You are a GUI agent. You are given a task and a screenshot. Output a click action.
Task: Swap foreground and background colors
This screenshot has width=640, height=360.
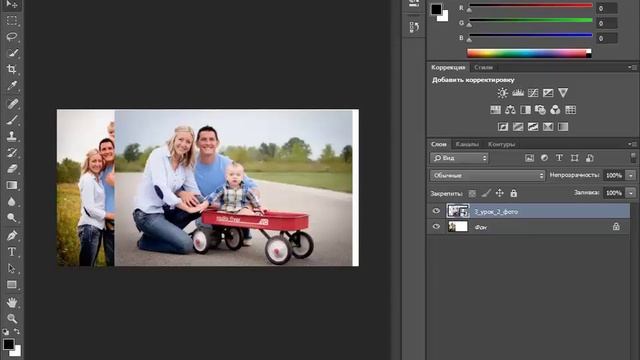tap(17, 331)
